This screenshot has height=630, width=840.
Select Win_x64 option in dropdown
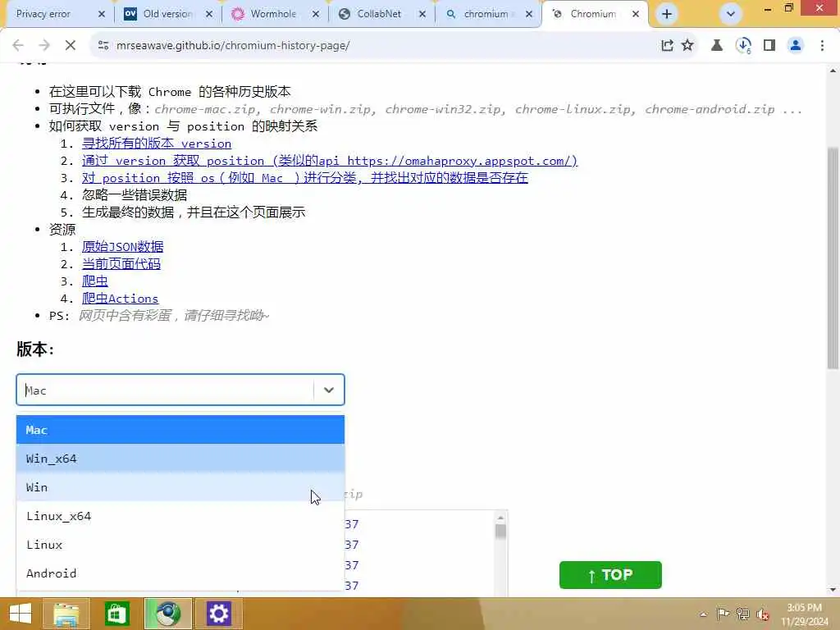180,459
